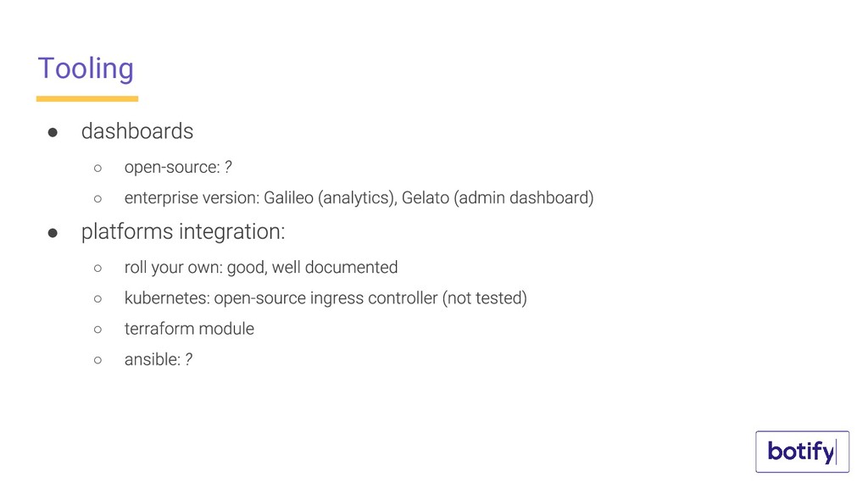This screenshot has height=488, width=868.
Task: Click the filled bullet beside dashboards
Action: (53, 132)
